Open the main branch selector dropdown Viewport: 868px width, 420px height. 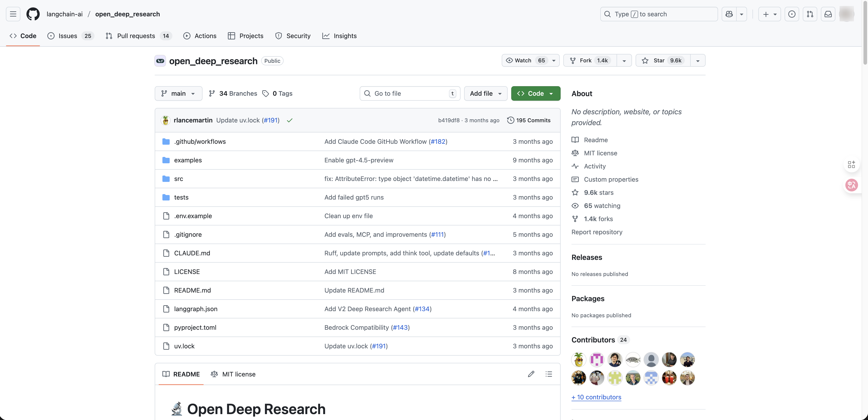178,93
